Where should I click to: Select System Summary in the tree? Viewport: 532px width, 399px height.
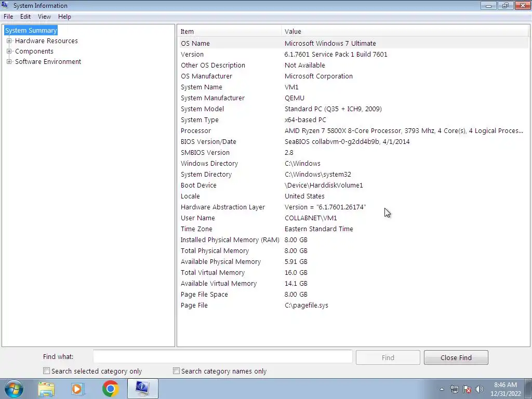[31, 30]
